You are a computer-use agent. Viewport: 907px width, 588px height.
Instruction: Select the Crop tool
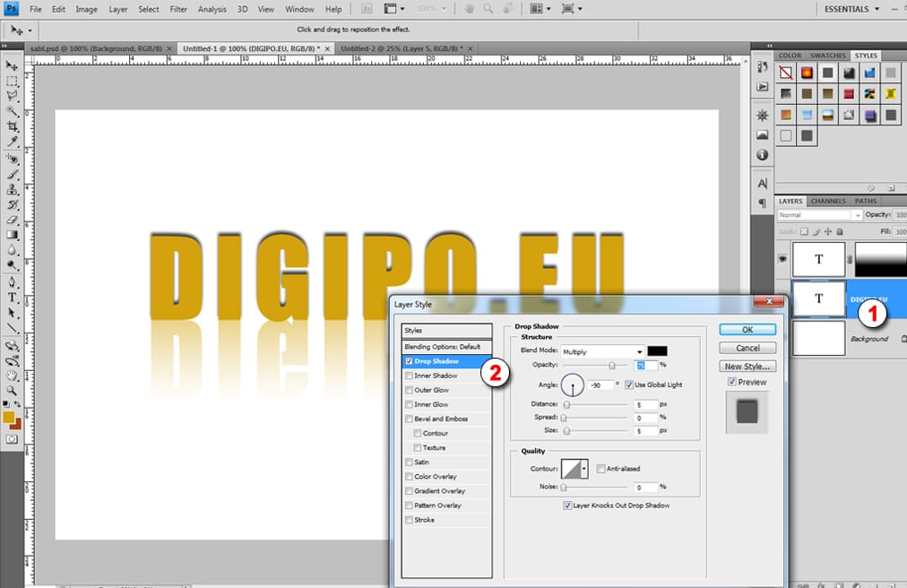pos(13,126)
